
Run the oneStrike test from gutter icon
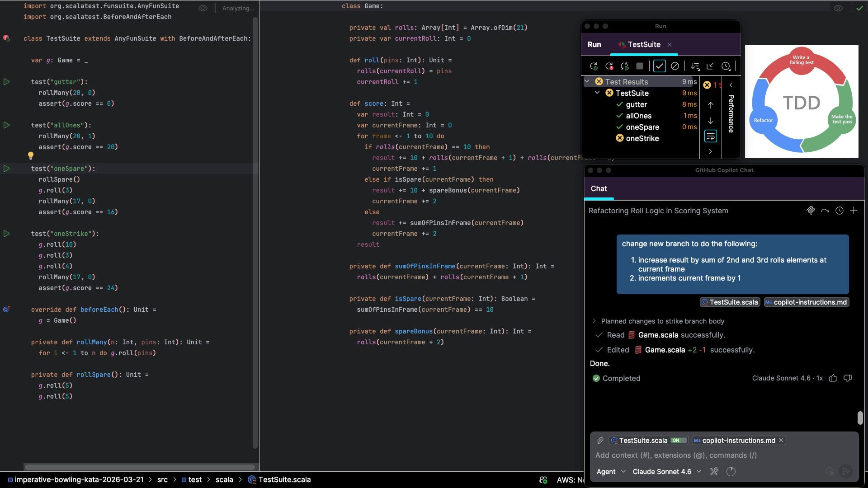tap(7, 234)
